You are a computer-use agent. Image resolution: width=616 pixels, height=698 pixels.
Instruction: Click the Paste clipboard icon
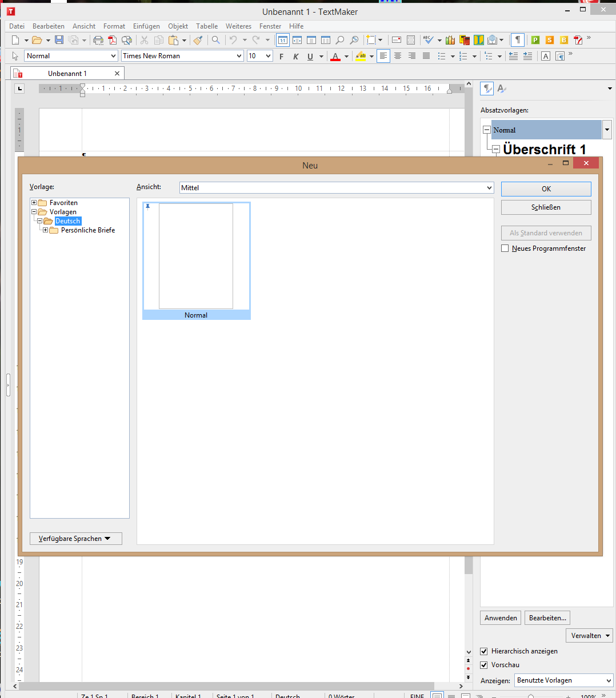[173, 40]
